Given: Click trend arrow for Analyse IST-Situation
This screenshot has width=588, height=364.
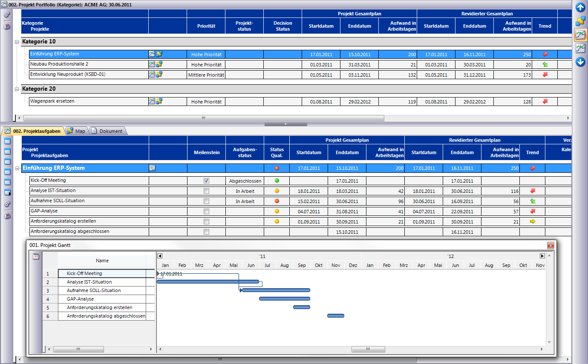Looking at the screenshot, I should (532, 191).
